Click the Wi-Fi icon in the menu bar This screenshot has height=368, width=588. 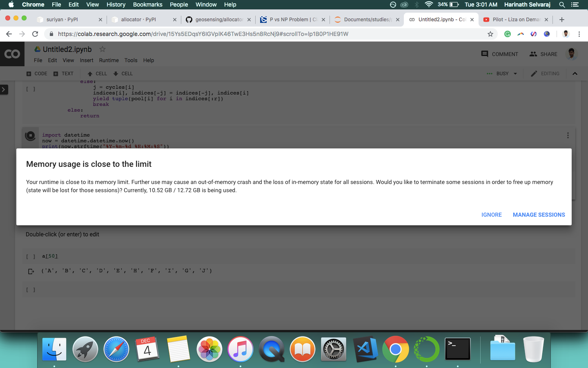[x=429, y=4]
